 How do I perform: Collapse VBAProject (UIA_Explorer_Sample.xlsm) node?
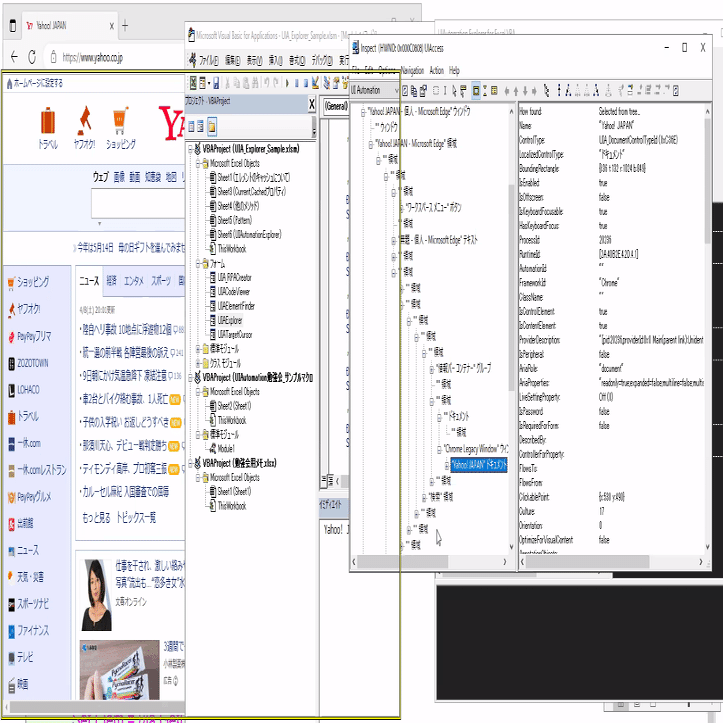click(190, 149)
